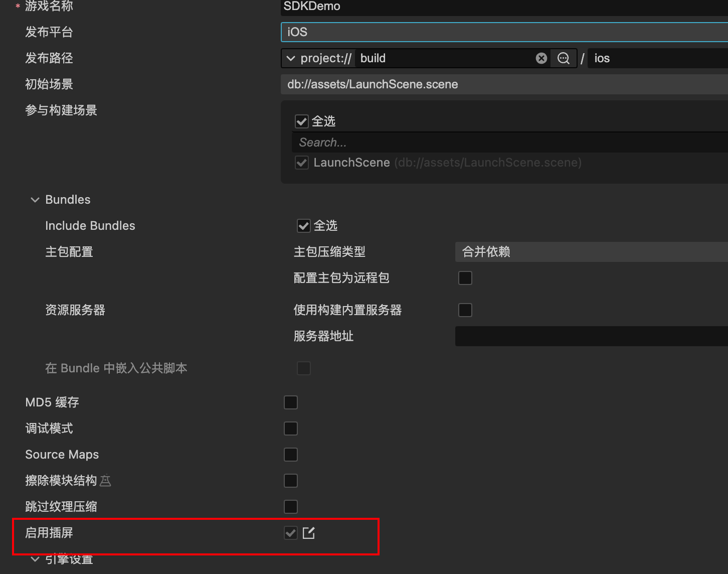
Task: Click experimental flask icon beside 擦除模块结构
Action: point(105,481)
